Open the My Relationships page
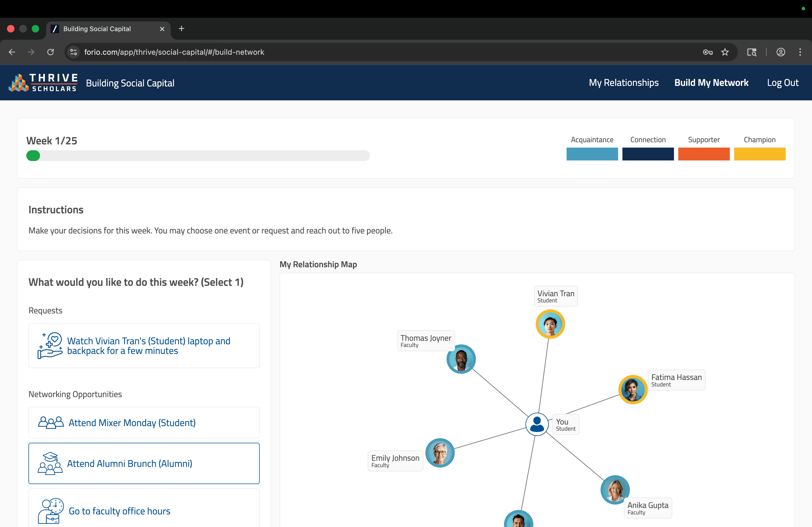 [x=623, y=83]
